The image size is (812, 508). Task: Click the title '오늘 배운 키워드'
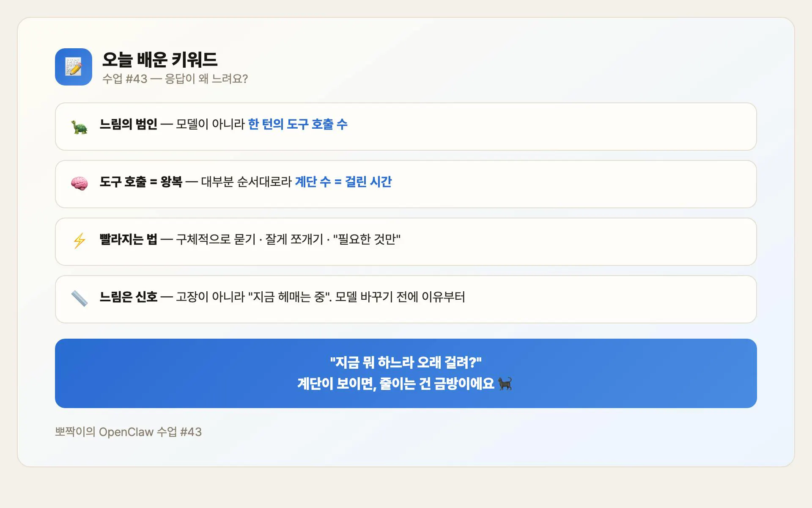click(x=160, y=60)
